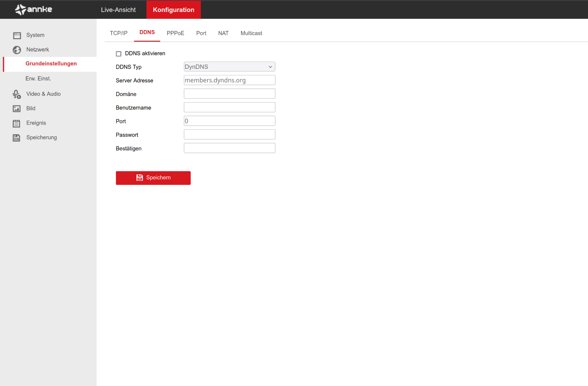Switch to the TCP/IP tab

point(119,33)
